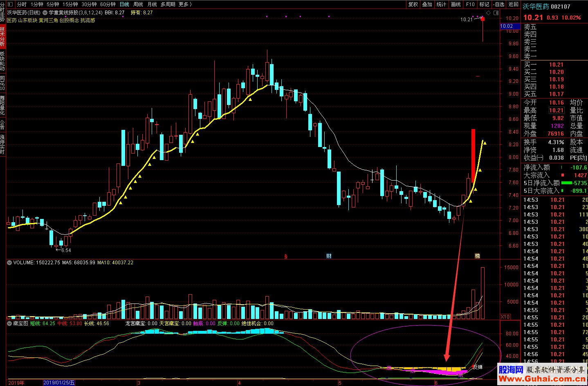The image size is (588, 386).
Task: Click the 财 marker icon on the chart
Action: coord(329,256)
